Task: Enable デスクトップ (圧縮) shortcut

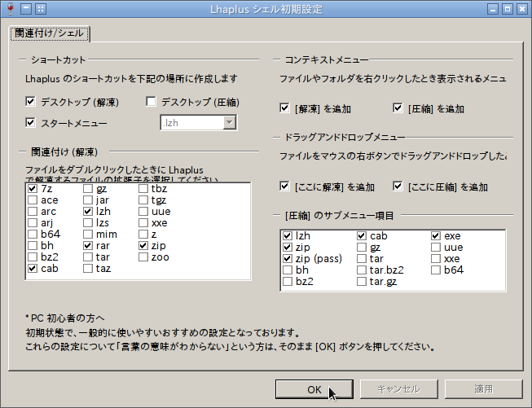Action: (151, 102)
